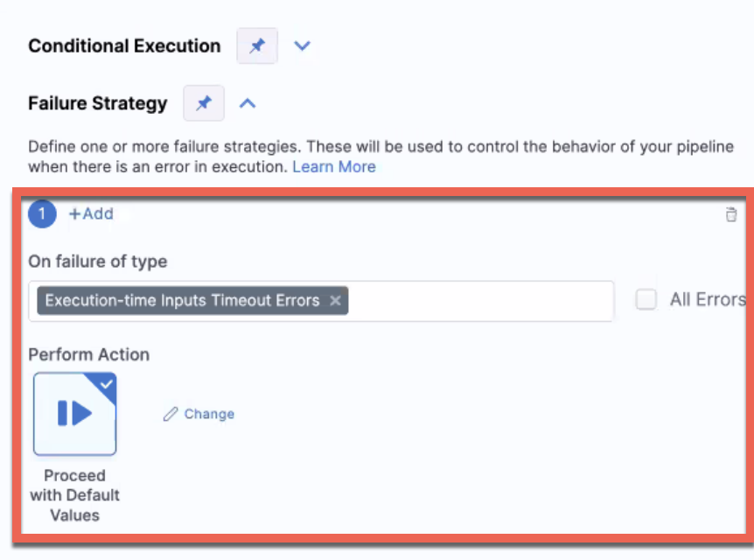Expand the Conditional Execution section chevron
This screenshot has width=754, height=560.
tap(302, 46)
